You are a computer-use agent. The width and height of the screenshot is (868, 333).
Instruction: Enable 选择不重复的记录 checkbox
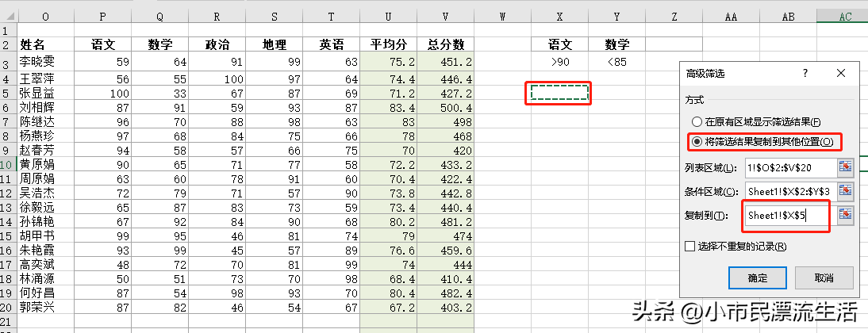click(x=689, y=246)
